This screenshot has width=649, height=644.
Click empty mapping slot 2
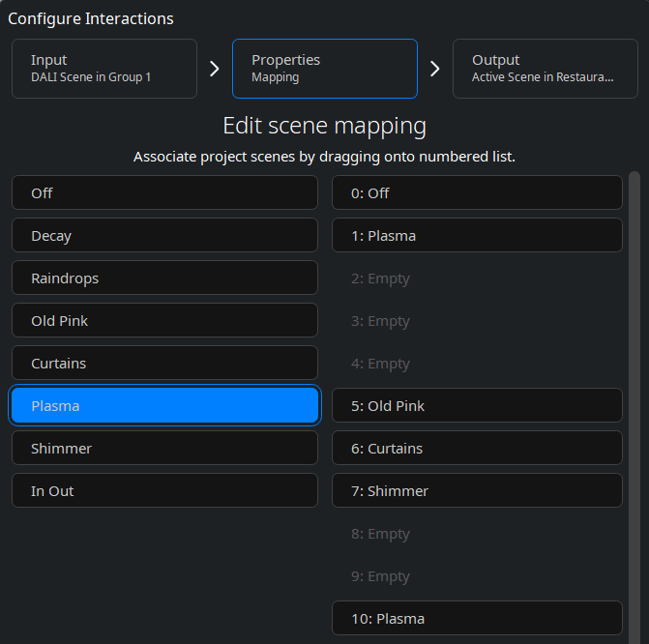click(x=477, y=278)
